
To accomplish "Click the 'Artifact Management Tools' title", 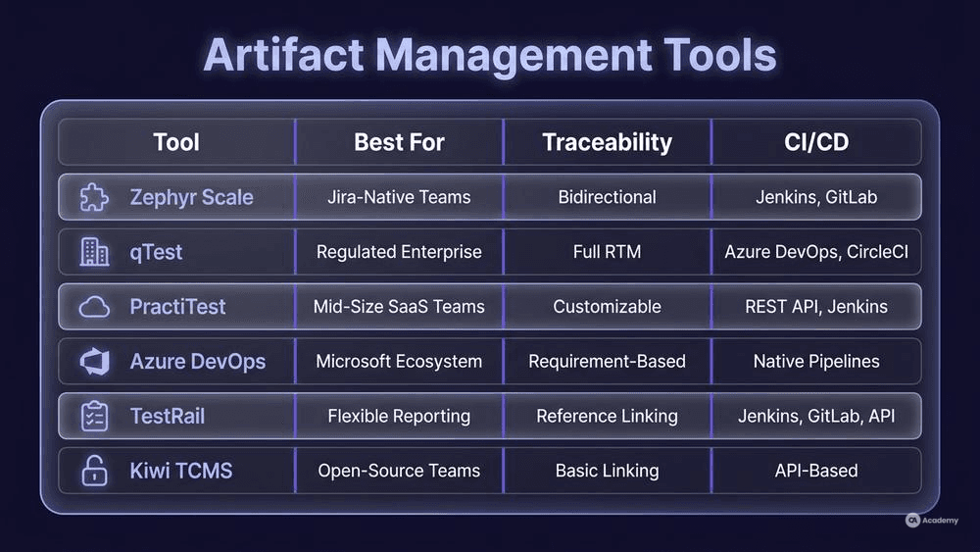I will point(490,55).
